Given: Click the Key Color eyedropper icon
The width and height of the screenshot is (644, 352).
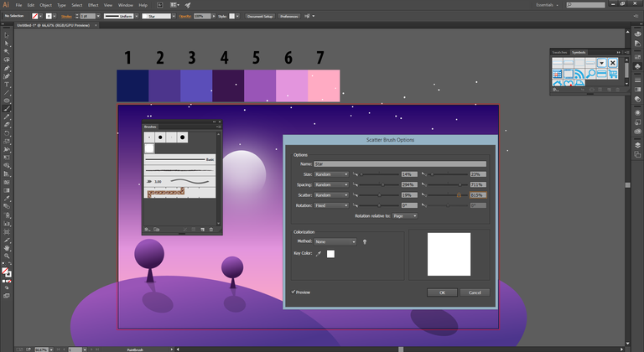Looking at the screenshot, I should (x=319, y=254).
